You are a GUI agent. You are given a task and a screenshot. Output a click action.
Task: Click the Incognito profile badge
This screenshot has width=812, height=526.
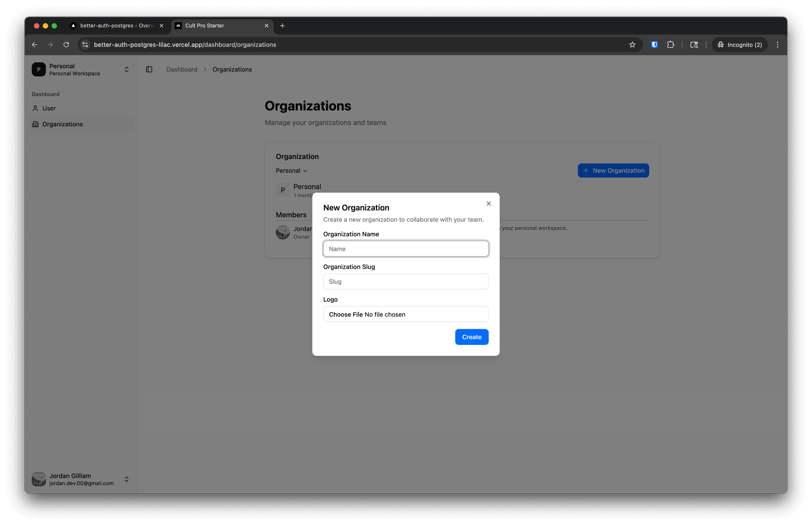click(739, 44)
